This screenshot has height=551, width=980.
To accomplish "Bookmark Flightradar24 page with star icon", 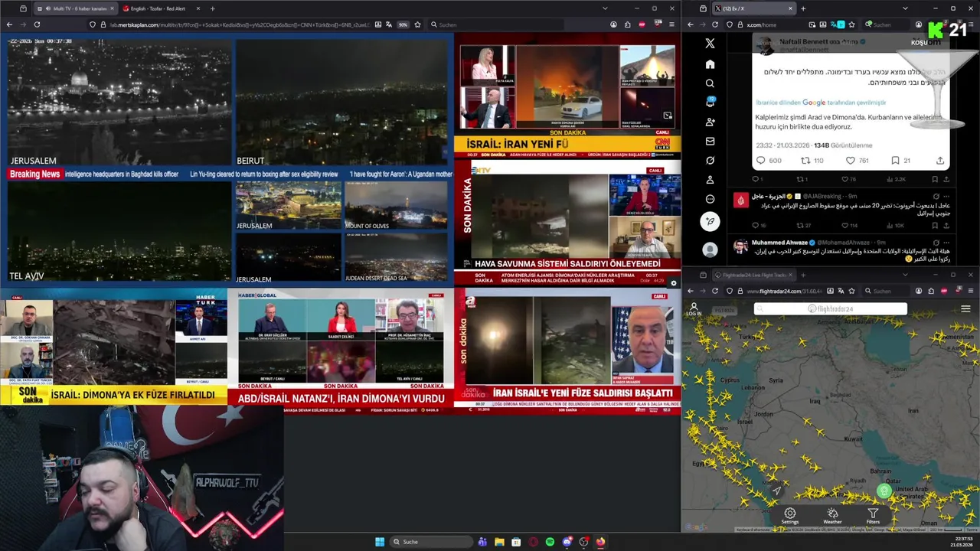I will pos(851,291).
